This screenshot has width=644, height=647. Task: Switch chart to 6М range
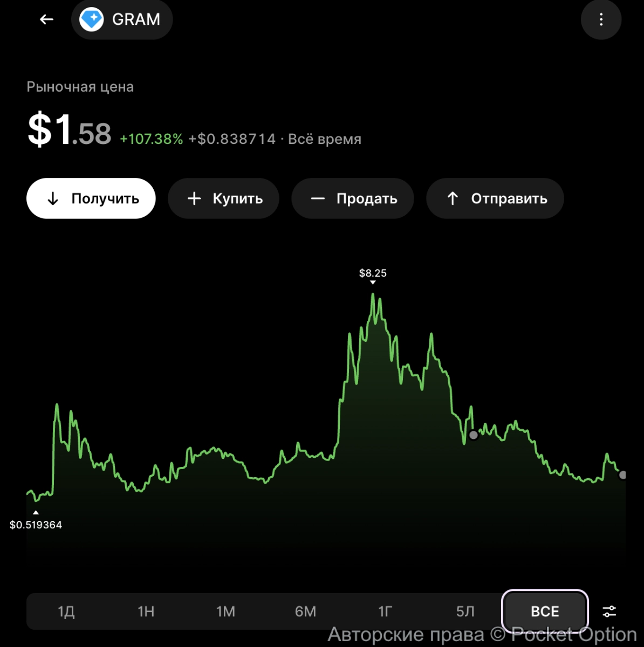pyautogui.click(x=305, y=611)
